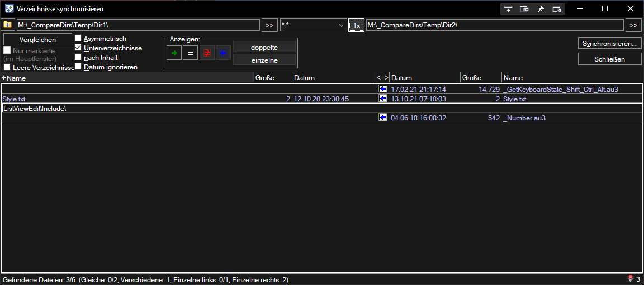The image size is (644, 285).
Task: Sort by right Größe column header
Action: [x=480, y=78]
